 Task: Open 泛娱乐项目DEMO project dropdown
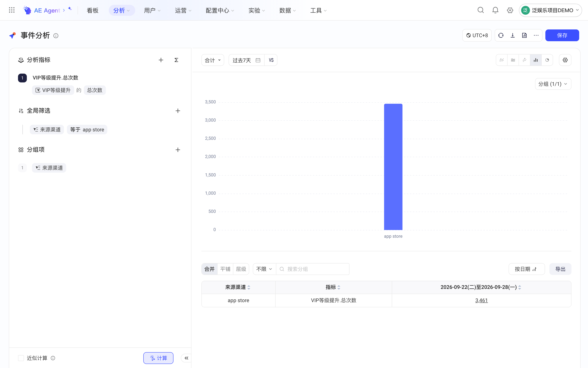550,10
